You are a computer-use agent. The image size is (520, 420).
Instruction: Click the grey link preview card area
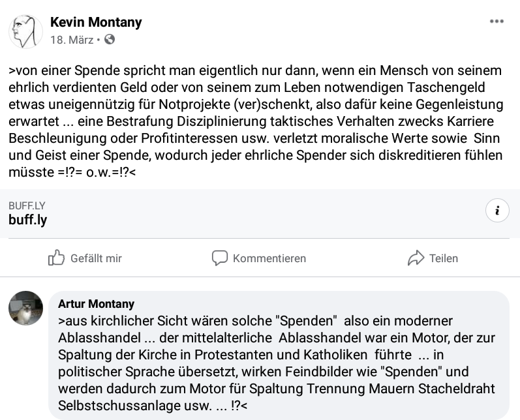point(260,213)
